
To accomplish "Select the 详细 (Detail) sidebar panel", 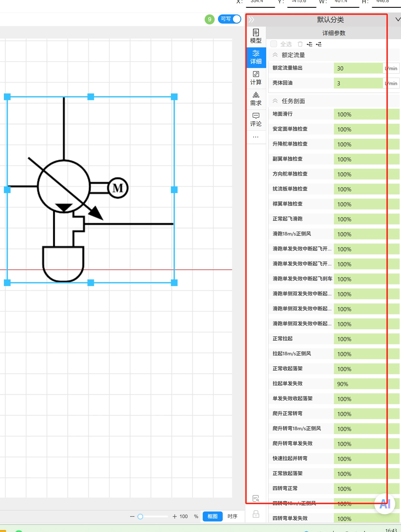I will [x=256, y=57].
